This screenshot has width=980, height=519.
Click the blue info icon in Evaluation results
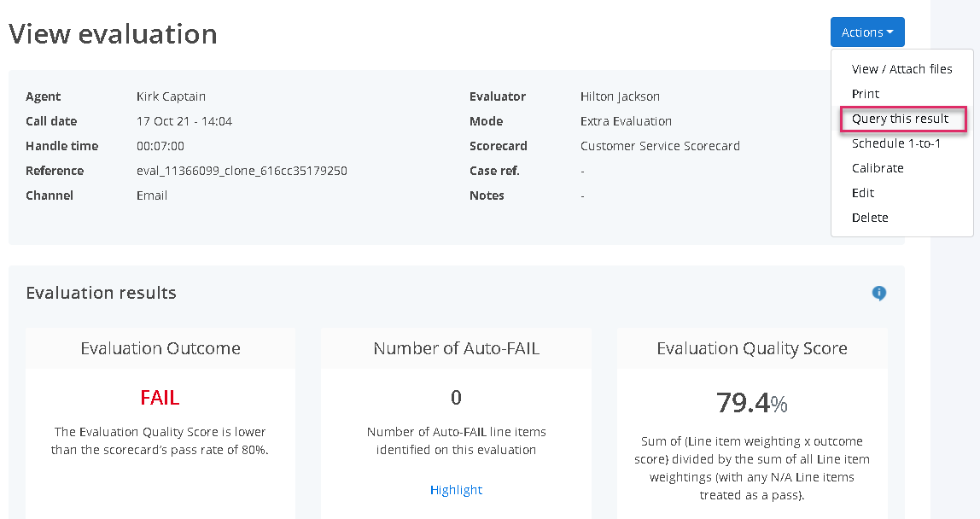878,294
